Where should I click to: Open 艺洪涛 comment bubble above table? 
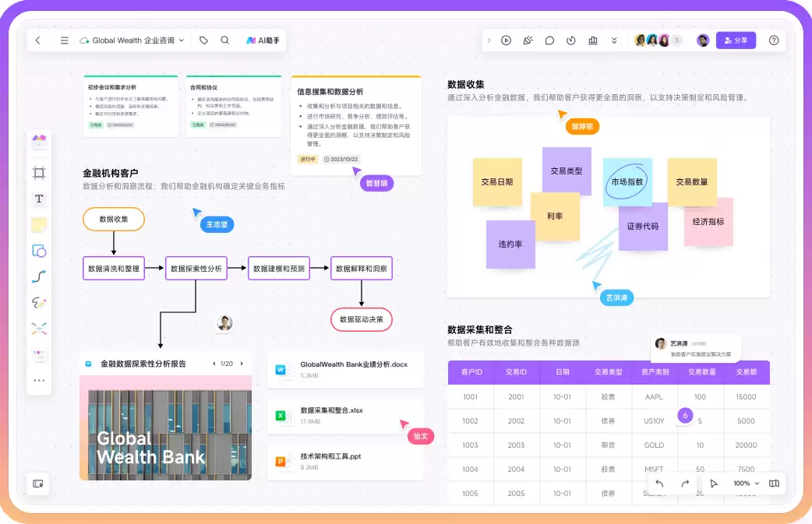point(695,349)
